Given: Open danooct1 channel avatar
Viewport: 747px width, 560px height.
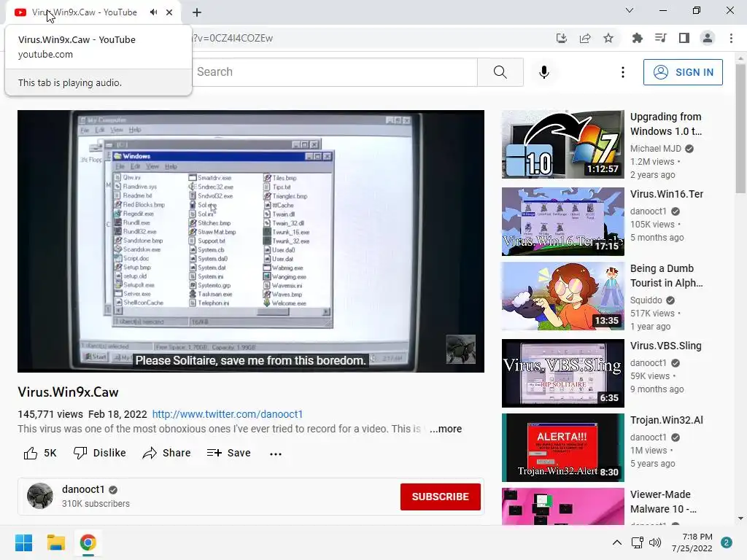Looking at the screenshot, I should coord(40,496).
